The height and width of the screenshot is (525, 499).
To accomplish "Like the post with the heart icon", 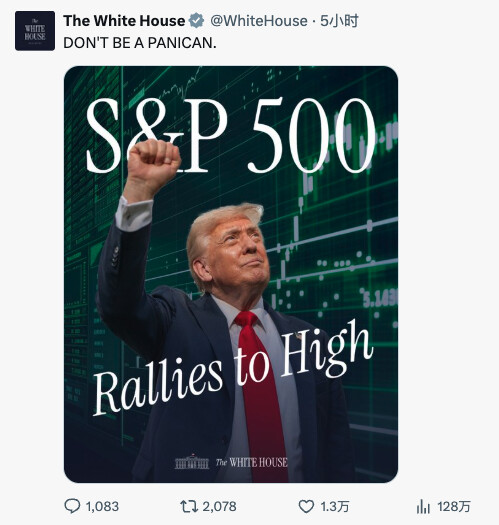I will 306,506.
